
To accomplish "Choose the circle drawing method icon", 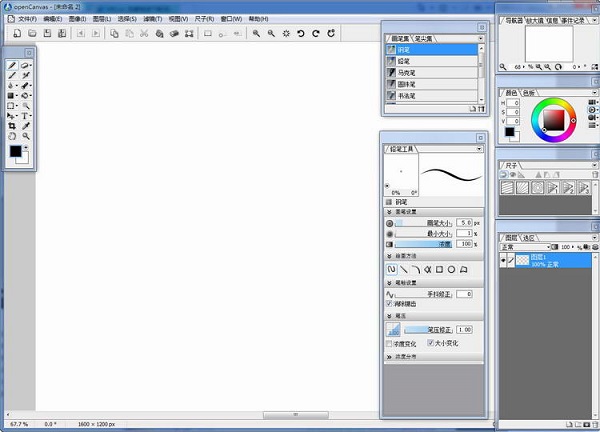I will click(452, 269).
